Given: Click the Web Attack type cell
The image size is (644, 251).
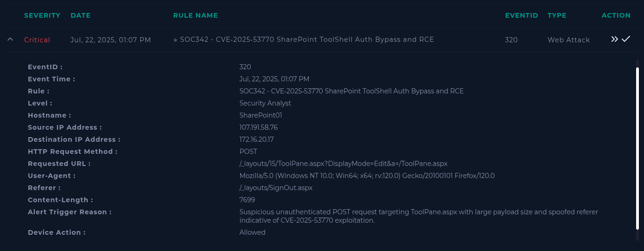Looking at the screenshot, I should pos(568,40).
